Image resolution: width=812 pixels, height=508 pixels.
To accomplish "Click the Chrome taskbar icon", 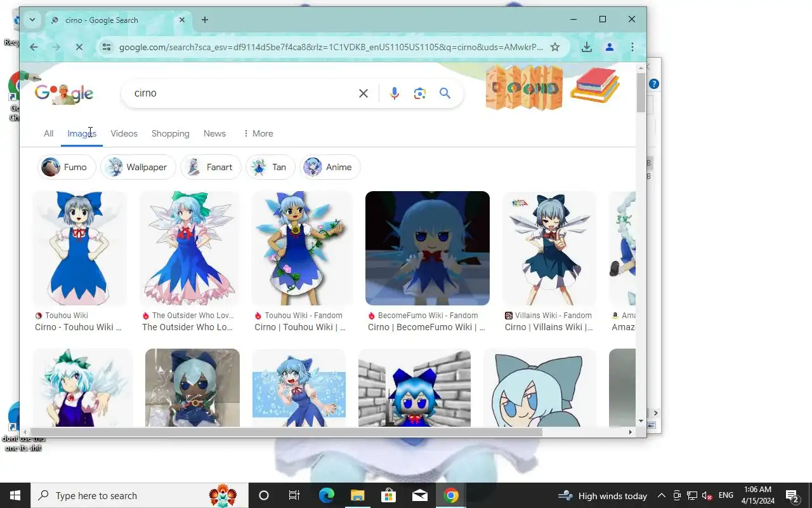I will [x=451, y=495].
